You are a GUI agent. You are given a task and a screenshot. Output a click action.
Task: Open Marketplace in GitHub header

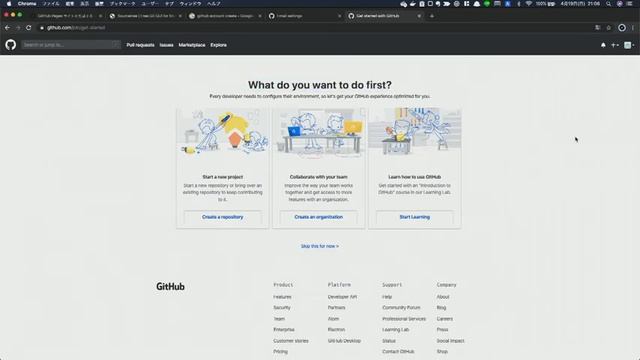click(192, 45)
